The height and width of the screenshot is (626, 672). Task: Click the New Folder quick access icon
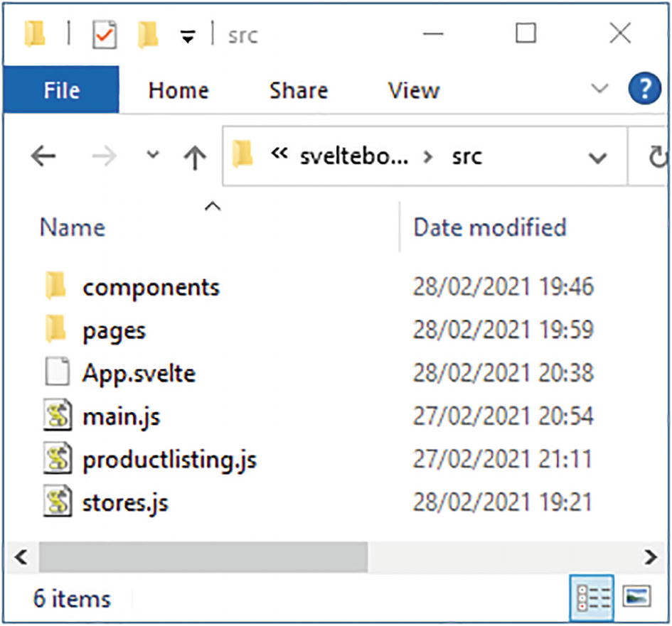point(147,34)
